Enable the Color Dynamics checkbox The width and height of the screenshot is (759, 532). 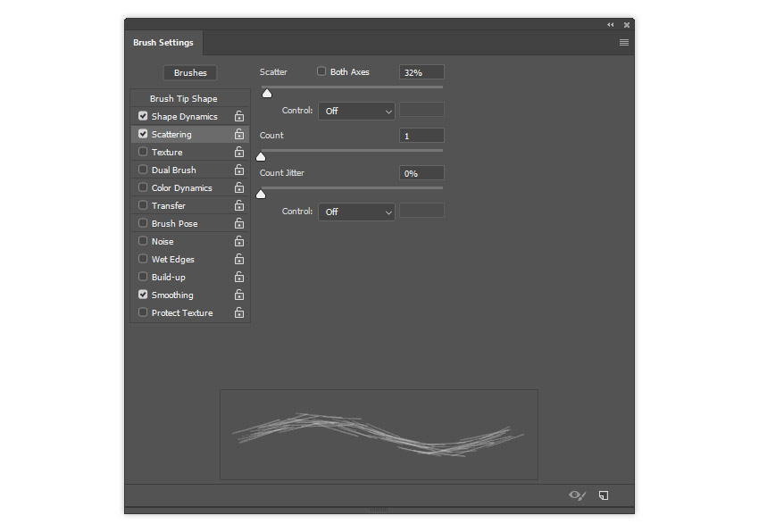tap(143, 187)
